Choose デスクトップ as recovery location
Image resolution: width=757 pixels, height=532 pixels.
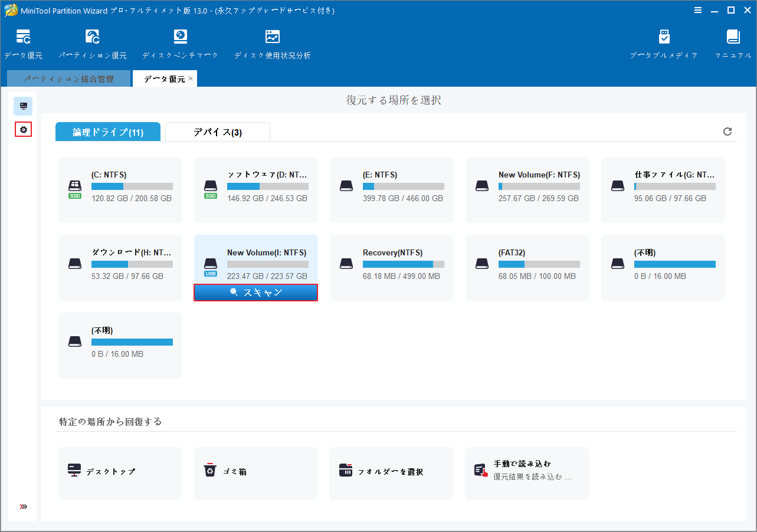(x=119, y=472)
